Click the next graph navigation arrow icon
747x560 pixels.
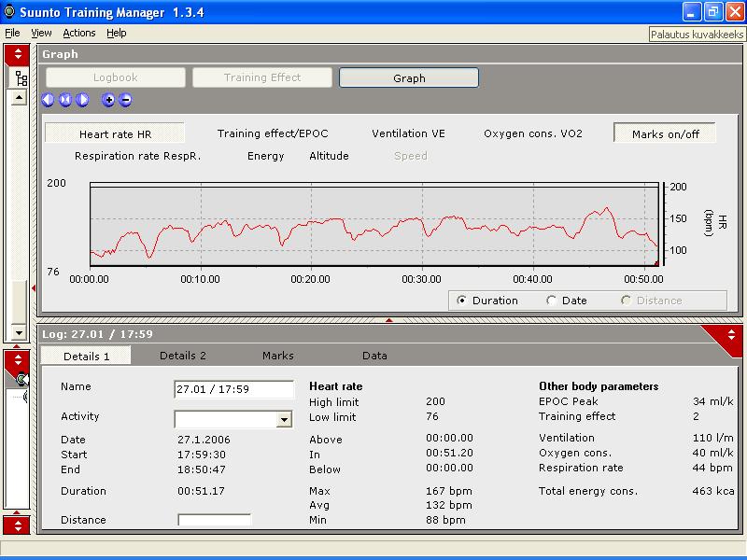point(82,100)
